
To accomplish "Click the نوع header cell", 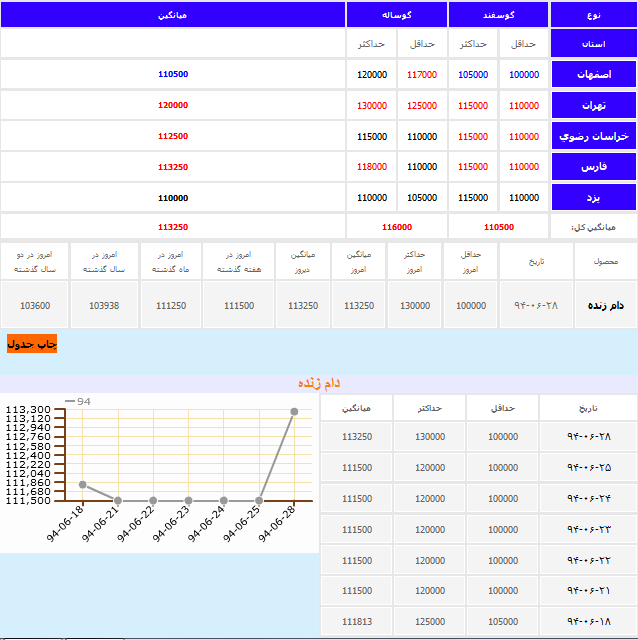I will click(x=594, y=15).
